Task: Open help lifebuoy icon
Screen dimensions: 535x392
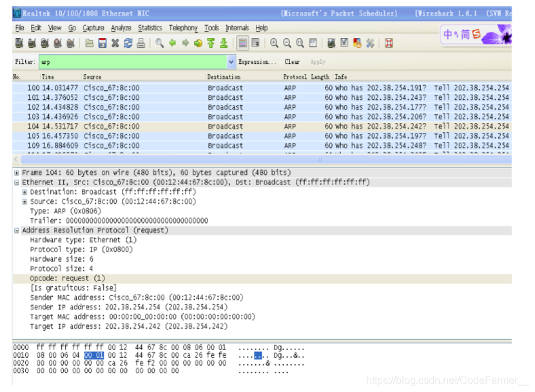Action: (389, 43)
